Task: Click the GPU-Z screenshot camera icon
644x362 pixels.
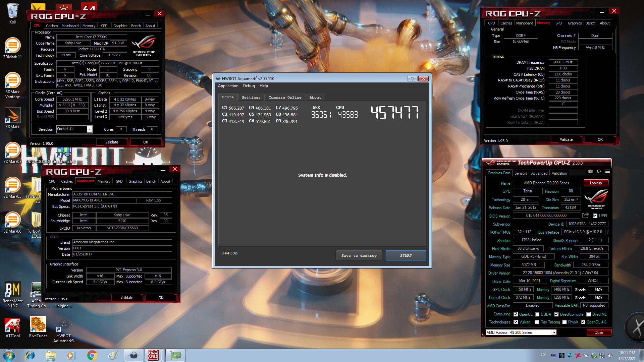Action: point(590,171)
